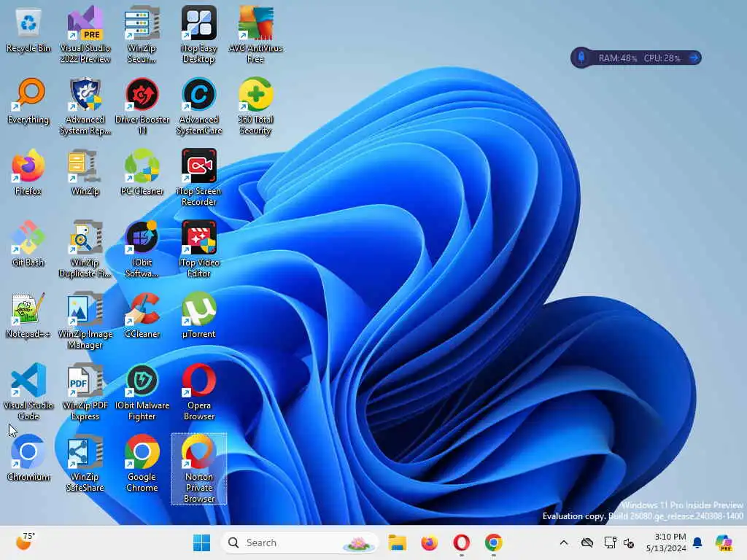This screenshot has height=560, width=747.
Task: Open WinZip Duplicate File finder icon
Action: [85, 249]
